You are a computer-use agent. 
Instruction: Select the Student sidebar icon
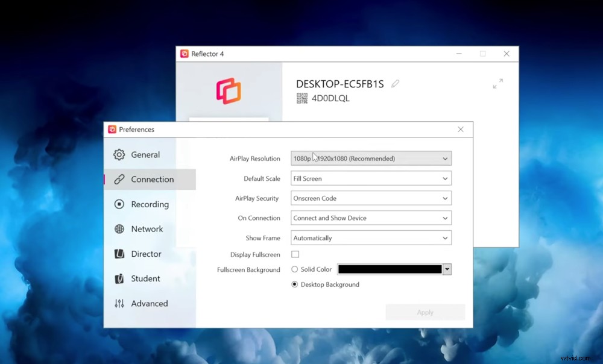[x=119, y=278]
